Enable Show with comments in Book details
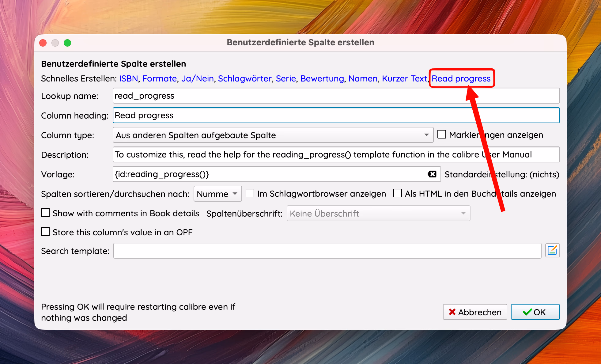 (45, 213)
